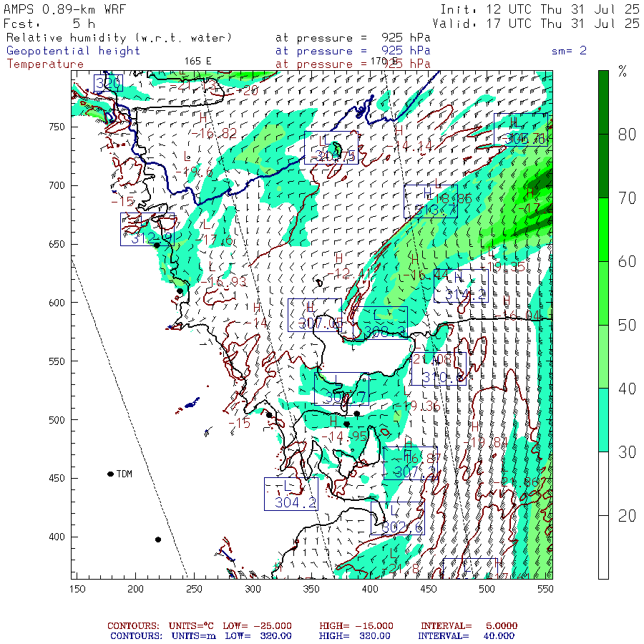Click the AMPS 0.89-km WRF title
644x644 pixels.
64,9
